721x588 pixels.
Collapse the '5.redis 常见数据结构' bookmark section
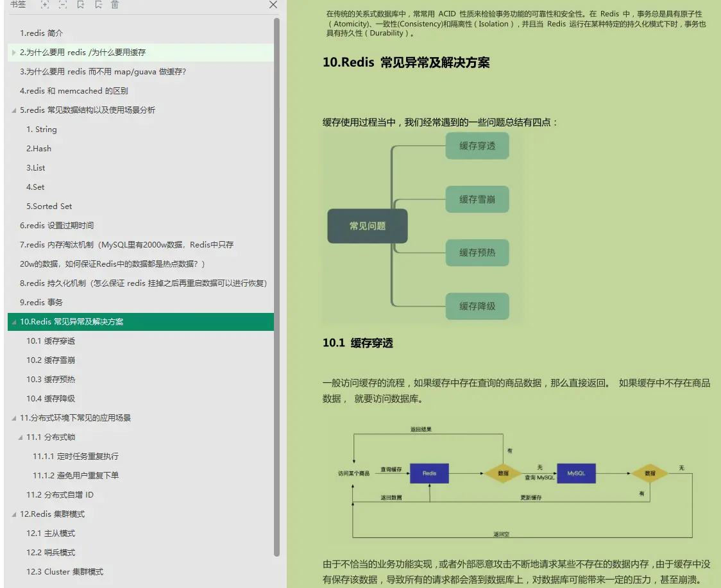point(14,110)
